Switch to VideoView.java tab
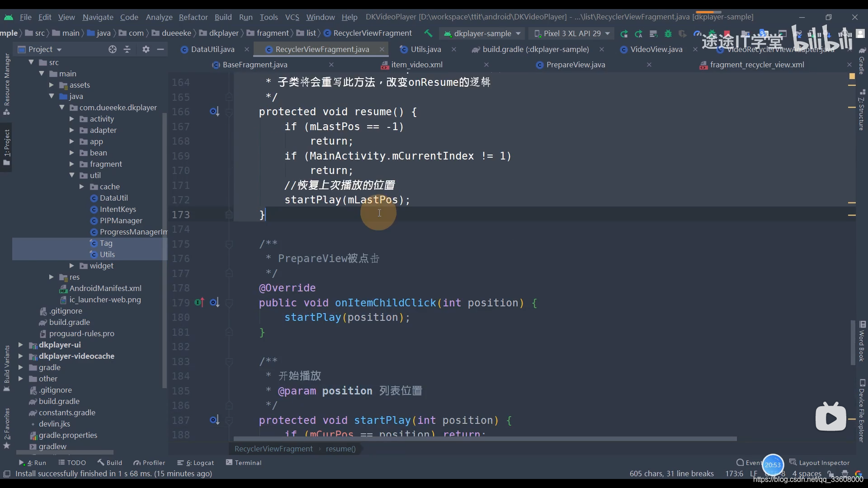Image resolution: width=868 pixels, height=488 pixels. click(656, 49)
